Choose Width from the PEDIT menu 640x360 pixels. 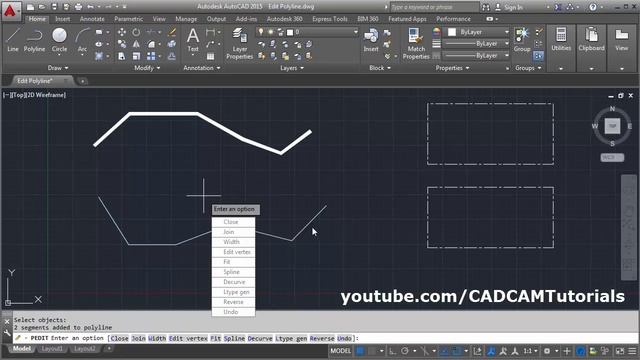[x=233, y=242]
